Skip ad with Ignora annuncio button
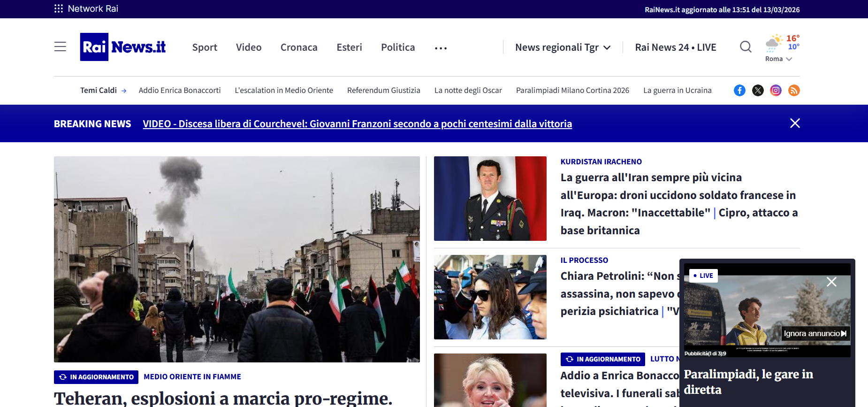868x407 pixels. (815, 333)
